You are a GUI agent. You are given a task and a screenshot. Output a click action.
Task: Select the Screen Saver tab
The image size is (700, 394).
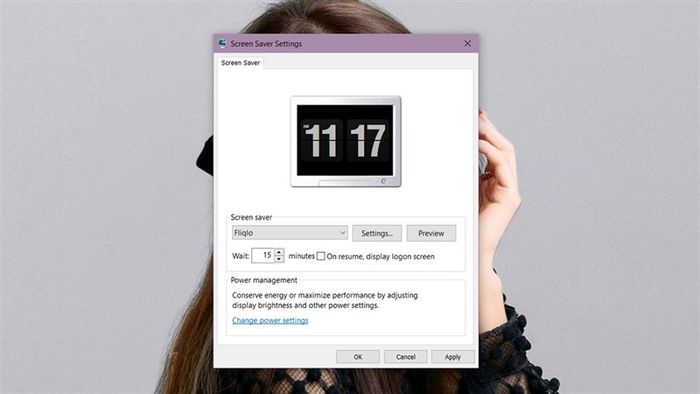[x=240, y=62]
